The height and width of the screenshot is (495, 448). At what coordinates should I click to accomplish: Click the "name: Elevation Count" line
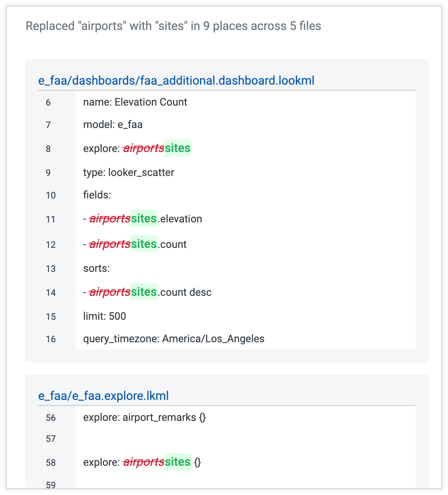tap(135, 102)
